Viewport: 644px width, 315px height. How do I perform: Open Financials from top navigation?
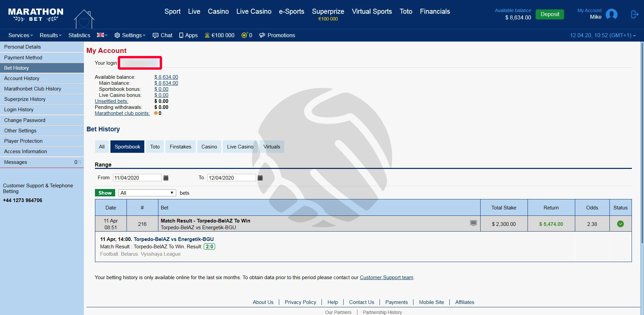click(x=435, y=11)
